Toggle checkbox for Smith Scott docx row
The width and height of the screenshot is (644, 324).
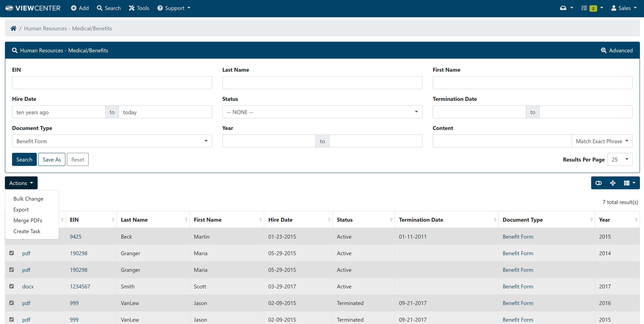[12, 286]
